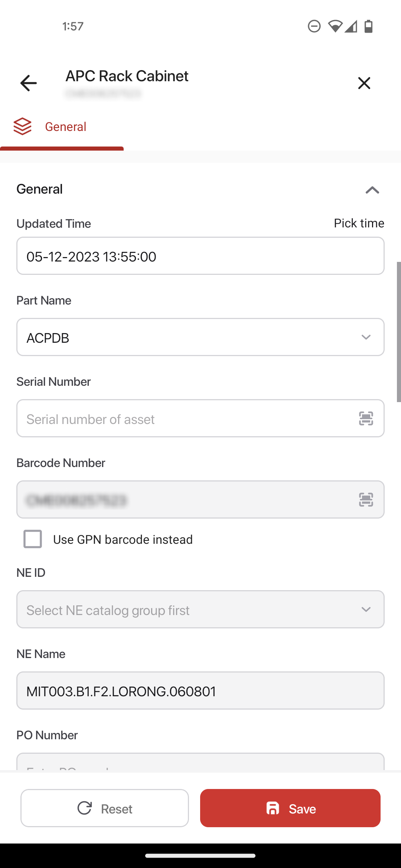Click the vertical scrollbar on the right

[x=399, y=332]
